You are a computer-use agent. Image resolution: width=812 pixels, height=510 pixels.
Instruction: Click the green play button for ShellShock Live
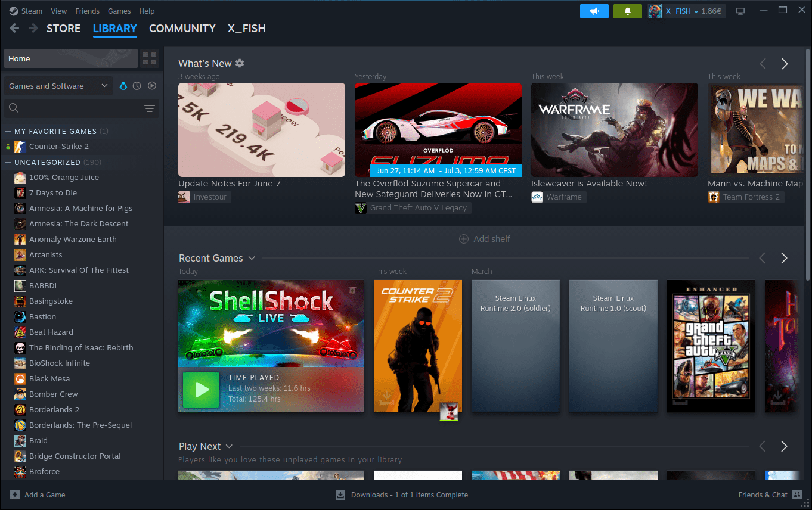202,390
